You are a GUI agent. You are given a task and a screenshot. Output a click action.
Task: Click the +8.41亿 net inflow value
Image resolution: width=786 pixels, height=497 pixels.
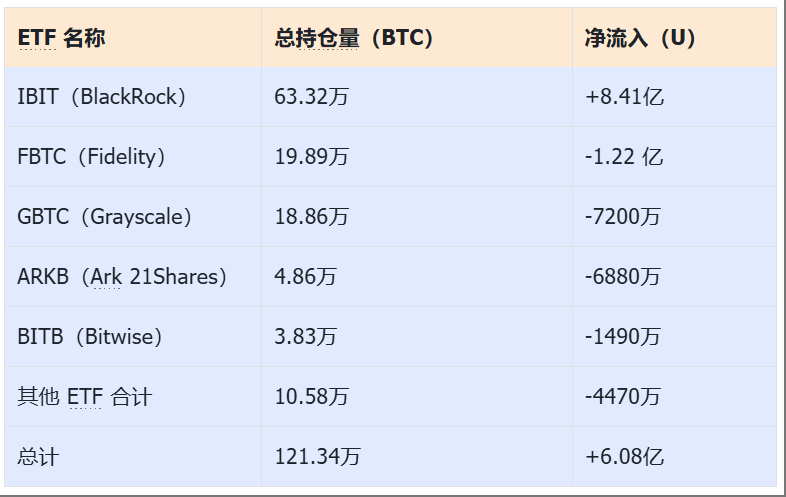tap(624, 97)
